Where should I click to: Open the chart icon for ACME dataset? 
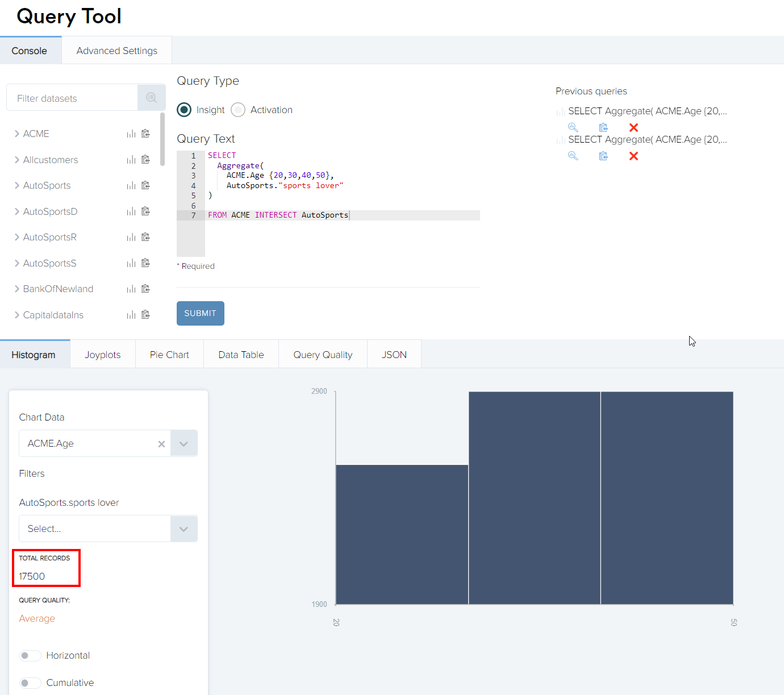pos(131,134)
